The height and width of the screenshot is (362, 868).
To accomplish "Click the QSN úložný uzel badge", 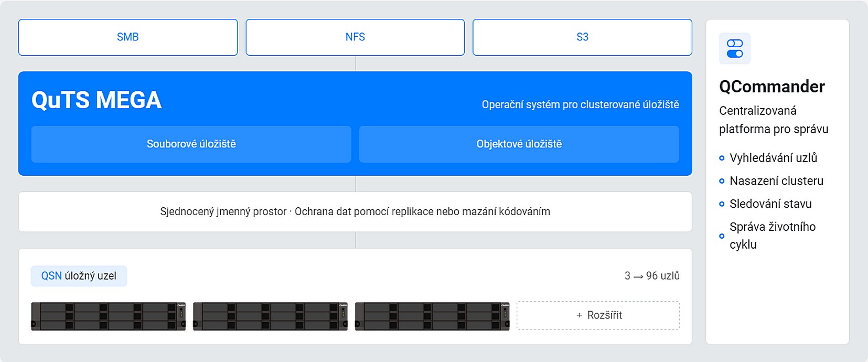I will [x=79, y=276].
